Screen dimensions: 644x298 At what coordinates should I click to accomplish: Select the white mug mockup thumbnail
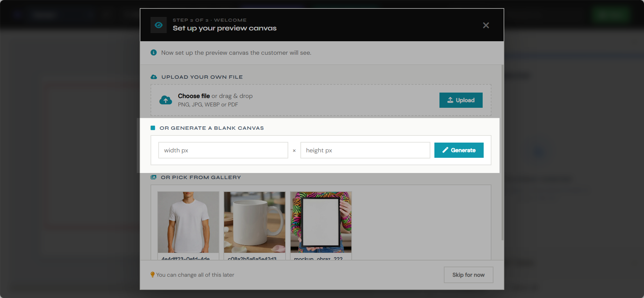click(254, 222)
